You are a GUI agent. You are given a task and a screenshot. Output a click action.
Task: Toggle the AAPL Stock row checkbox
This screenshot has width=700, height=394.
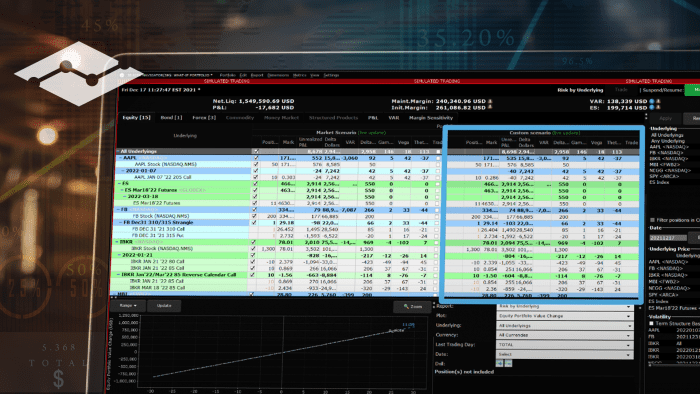(x=256, y=164)
